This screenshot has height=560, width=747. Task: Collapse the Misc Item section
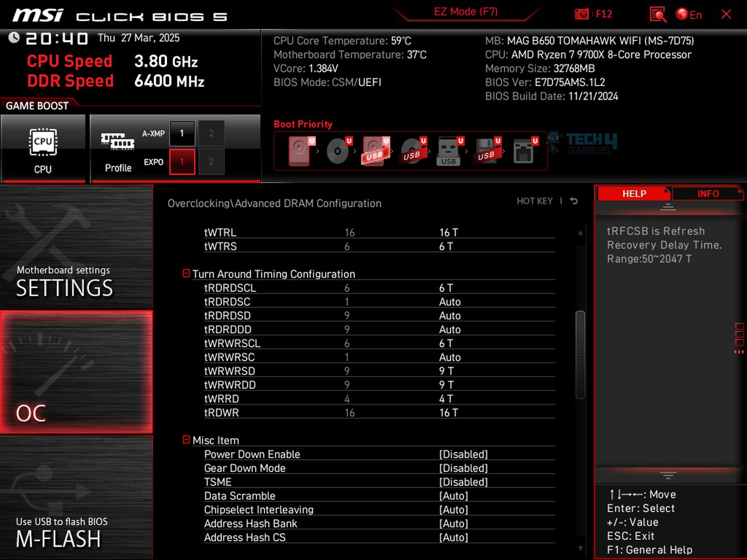pyautogui.click(x=186, y=440)
